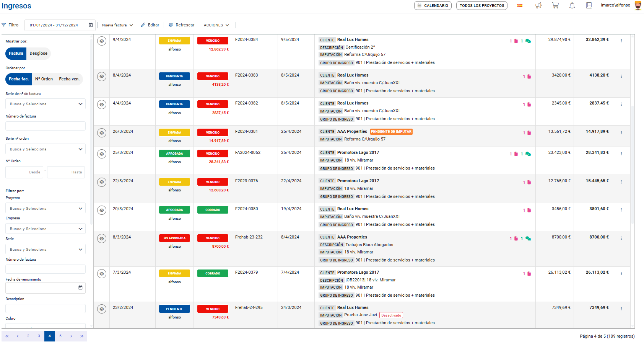Toggle eye icon for invoice FA2024-0052
644x343 pixels.
[102, 154]
